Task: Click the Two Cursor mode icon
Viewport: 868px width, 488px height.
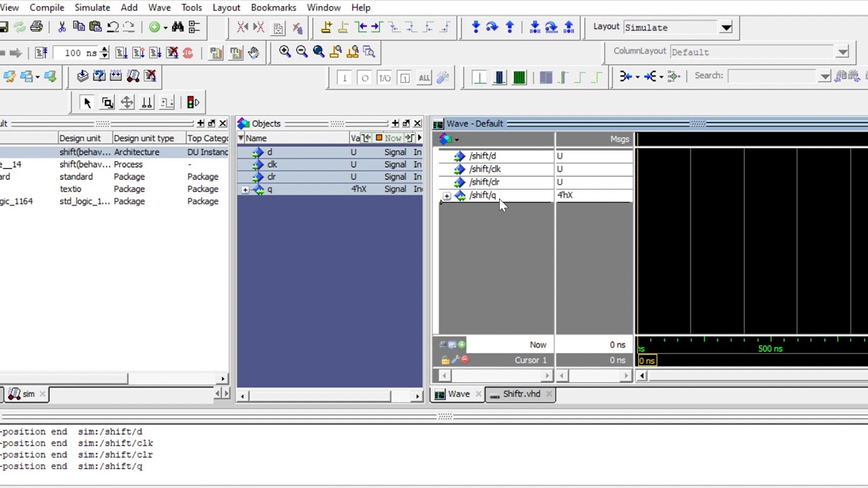Action: coord(146,102)
